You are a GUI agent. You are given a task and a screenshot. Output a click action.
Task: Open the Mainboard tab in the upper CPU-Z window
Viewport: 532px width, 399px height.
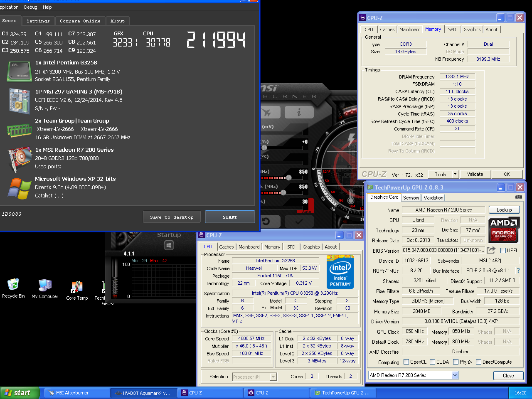pyautogui.click(x=410, y=30)
